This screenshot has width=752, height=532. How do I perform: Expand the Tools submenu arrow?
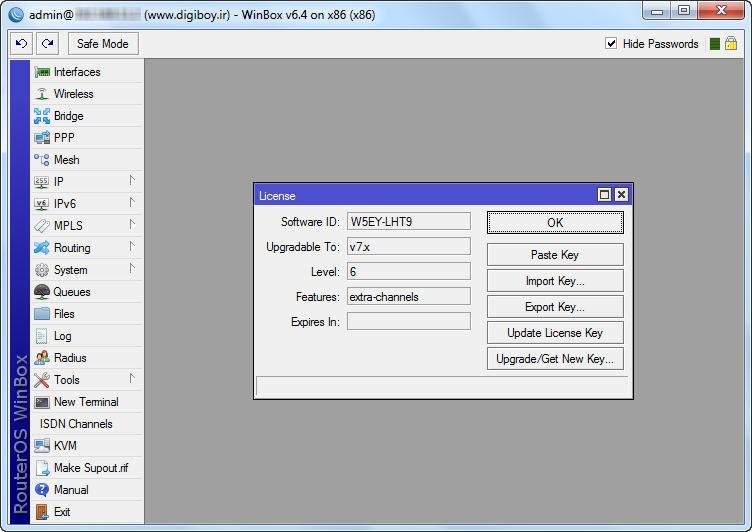(x=132, y=378)
